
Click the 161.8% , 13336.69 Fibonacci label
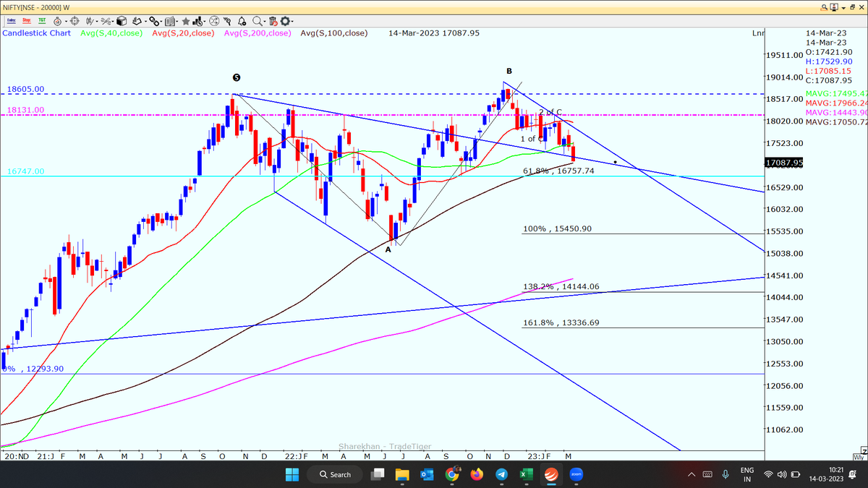click(561, 322)
